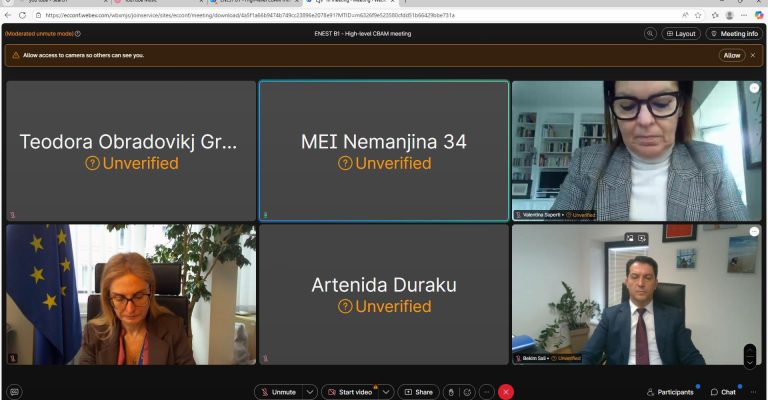Turn on camera with Start video

click(x=349, y=392)
